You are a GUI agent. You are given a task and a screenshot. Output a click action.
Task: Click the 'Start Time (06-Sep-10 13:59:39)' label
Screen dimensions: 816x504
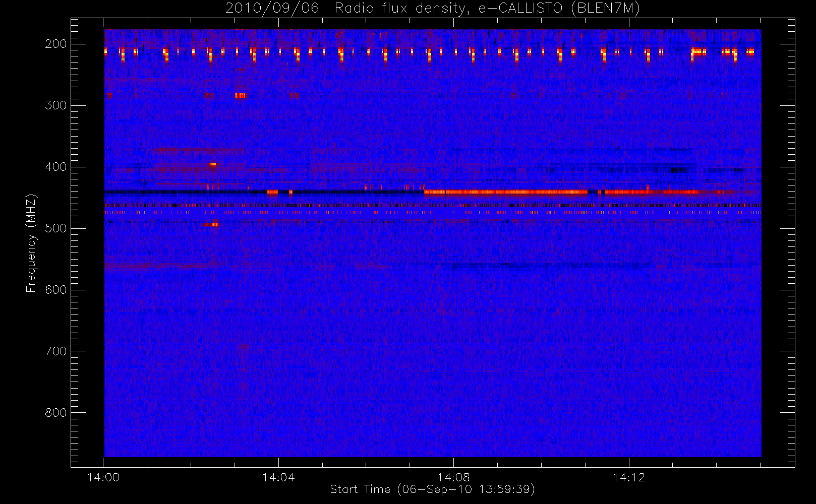tap(432, 489)
